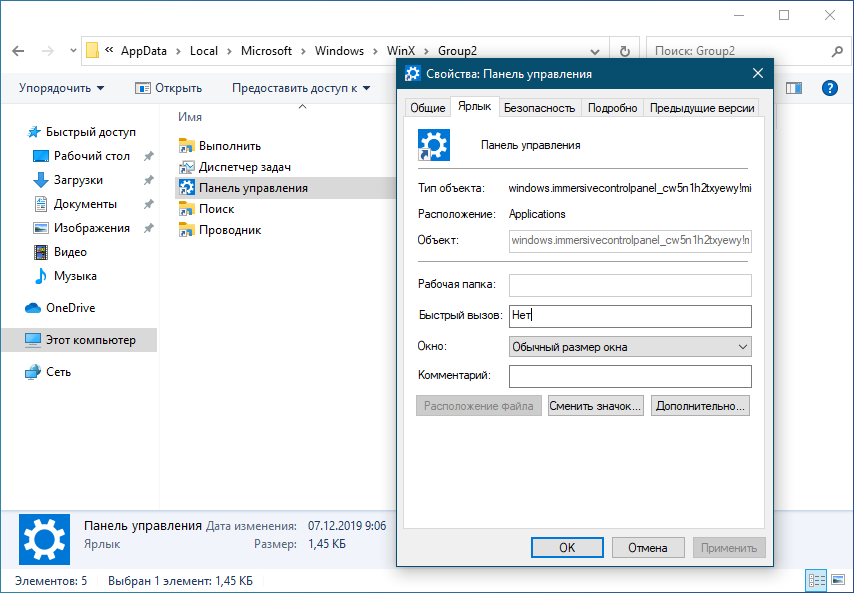
Task: Open the Безопасность tab
Action: tap(539, 108)
